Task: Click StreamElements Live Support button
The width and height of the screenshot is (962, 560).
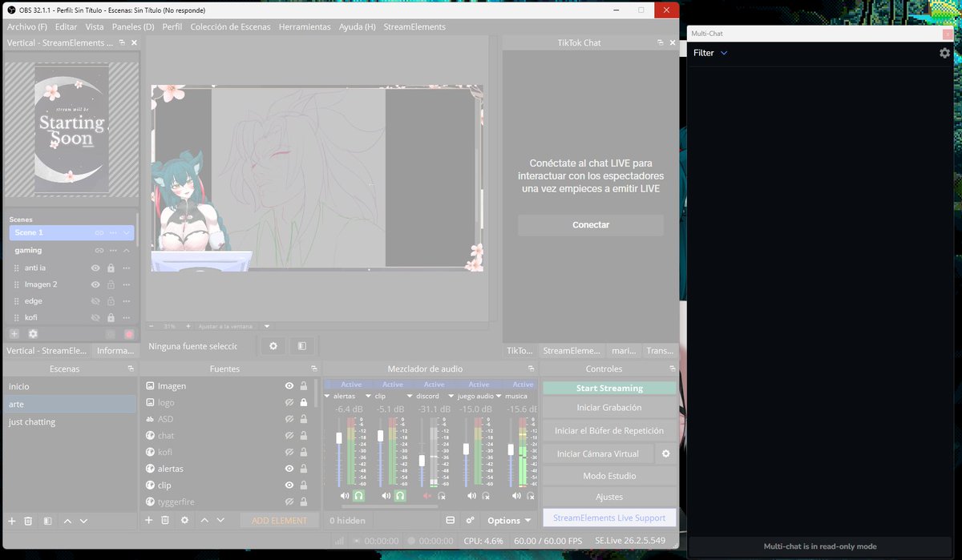Action: click(x=609, y=518)
